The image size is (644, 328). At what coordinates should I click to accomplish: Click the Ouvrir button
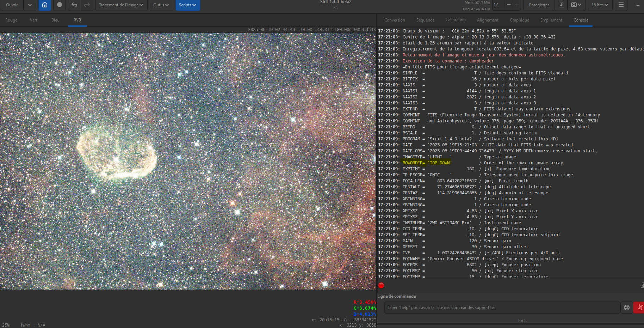12,5
